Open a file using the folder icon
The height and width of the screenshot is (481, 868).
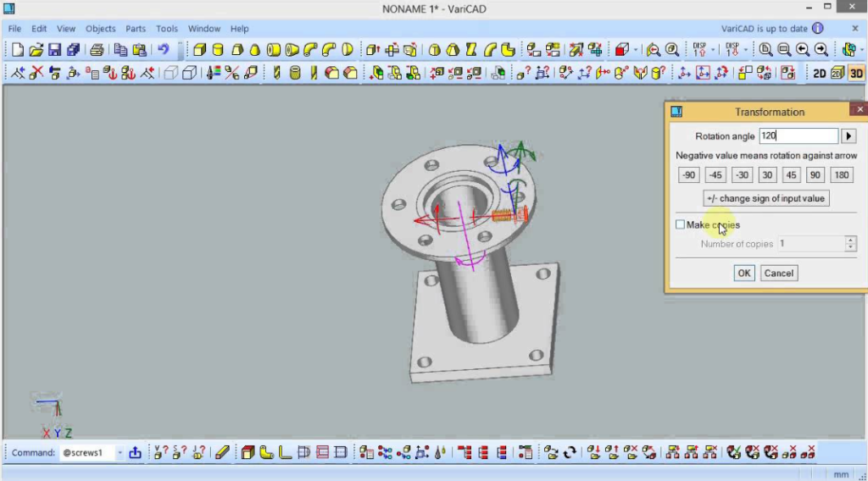36,50
